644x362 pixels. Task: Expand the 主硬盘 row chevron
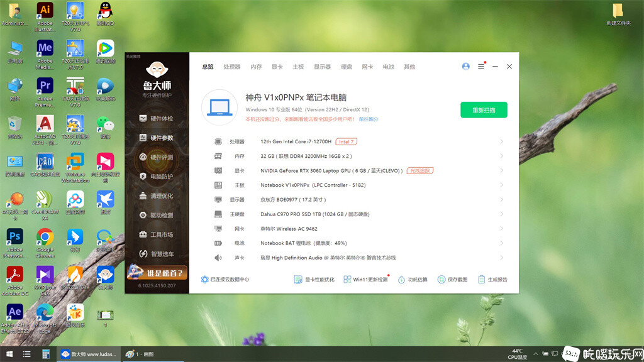click(x=501, y=214)
